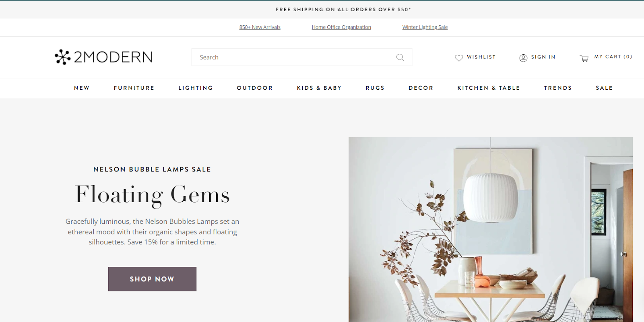644x322 pixels.
Task: Open the New category
Action: pyautogui.click(x=82, y=88)
